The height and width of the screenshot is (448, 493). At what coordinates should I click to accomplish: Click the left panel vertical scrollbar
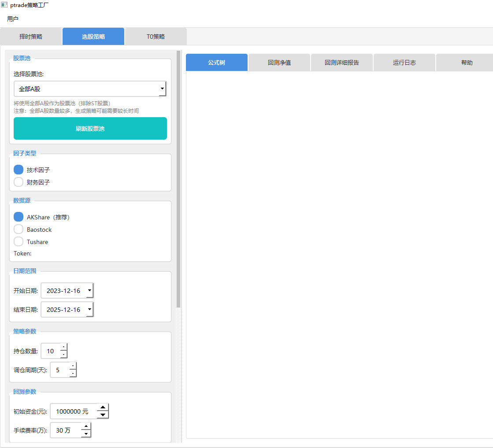click(178, 176)
